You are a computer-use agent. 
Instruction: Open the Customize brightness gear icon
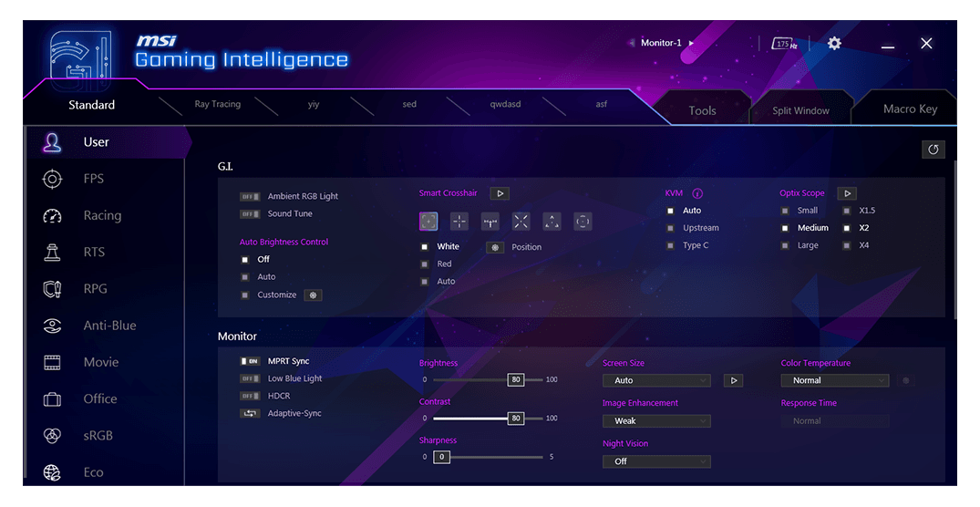pyautogui.click(x=313, y=295)
